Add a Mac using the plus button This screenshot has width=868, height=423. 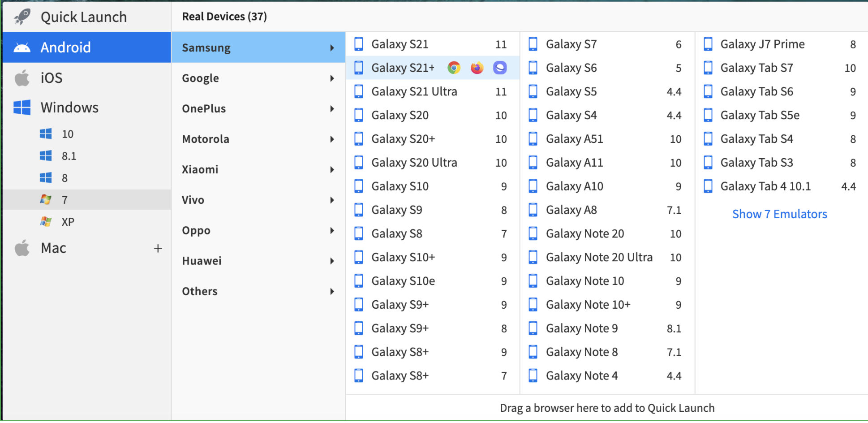(x=158, y=247)
